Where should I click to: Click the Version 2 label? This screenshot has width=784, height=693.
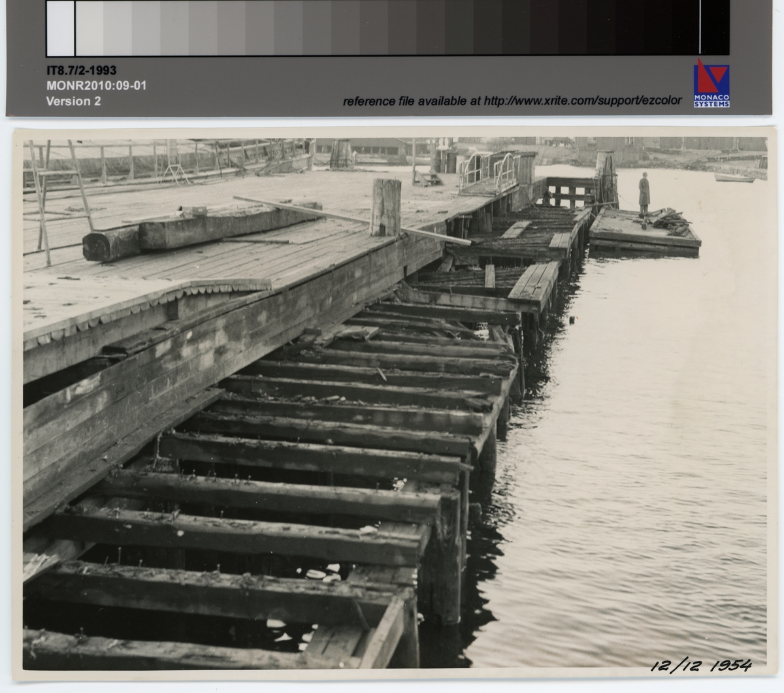(73, 101)
